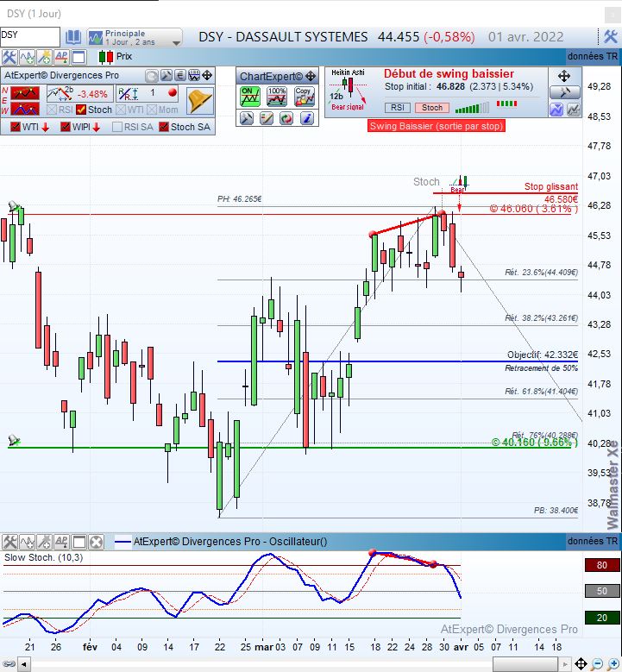This screenshot has width=622, height=672.
Task: Maximize the oscillator panel
Action: click(x=79, y=542)
